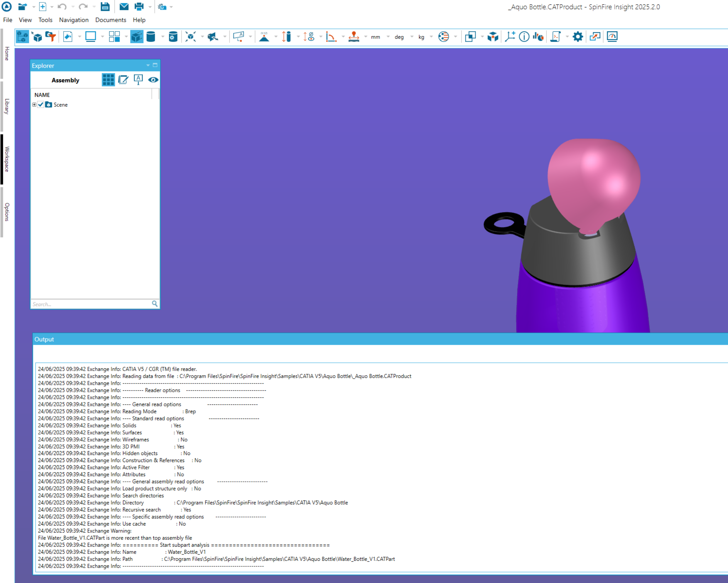This screenshot has height=583, width=728.
Task: Click the point coordinate measurement tool
Action: (x=264, y=36)
